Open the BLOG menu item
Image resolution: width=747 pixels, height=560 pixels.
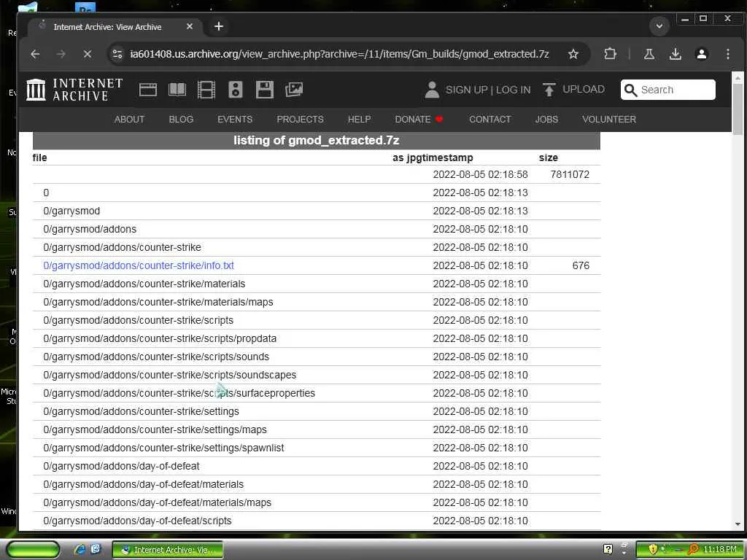tap(181, 120)
